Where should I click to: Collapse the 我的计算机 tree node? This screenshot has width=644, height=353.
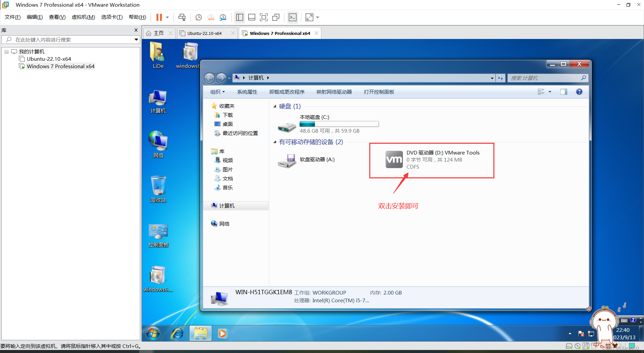(x=6, y=52)
